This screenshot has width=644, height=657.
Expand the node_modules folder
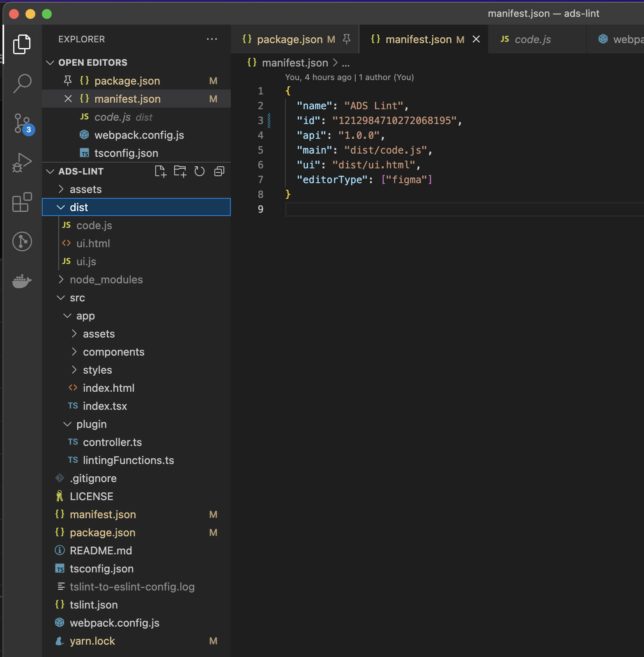pyautogui.click(x=136, y=280)
